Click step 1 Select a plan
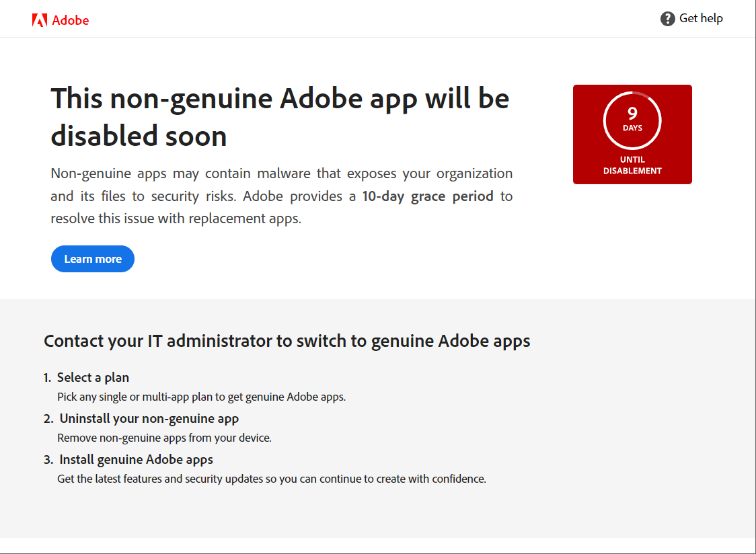Image resolution: width=756 pixels, height=554 pixels. coord(93,377)
